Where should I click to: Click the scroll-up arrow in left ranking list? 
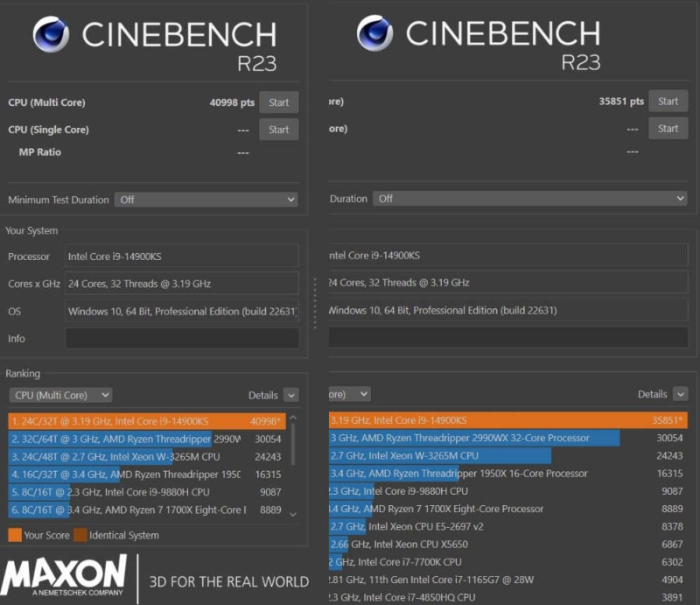(x=292, y=419)
